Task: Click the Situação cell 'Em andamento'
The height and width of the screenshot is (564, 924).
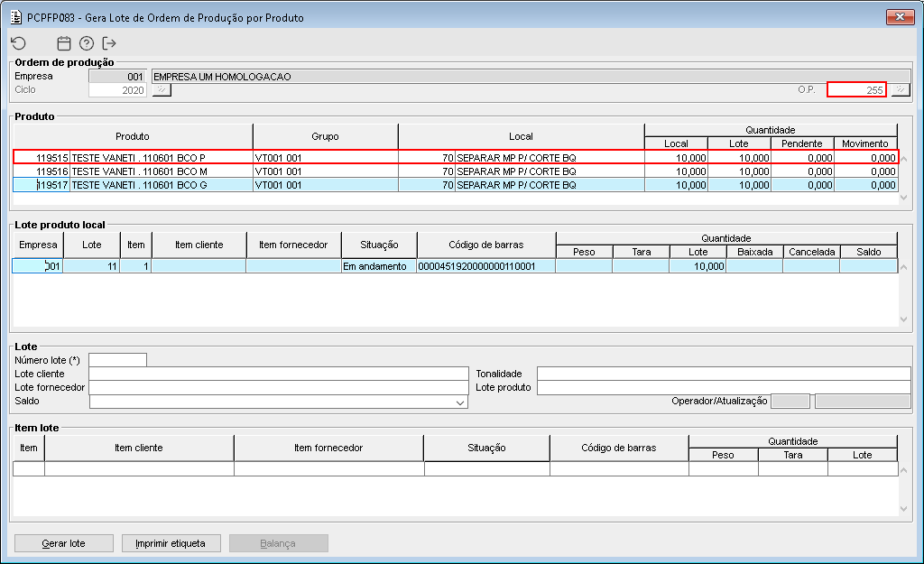Action: [x=379, y=266]
